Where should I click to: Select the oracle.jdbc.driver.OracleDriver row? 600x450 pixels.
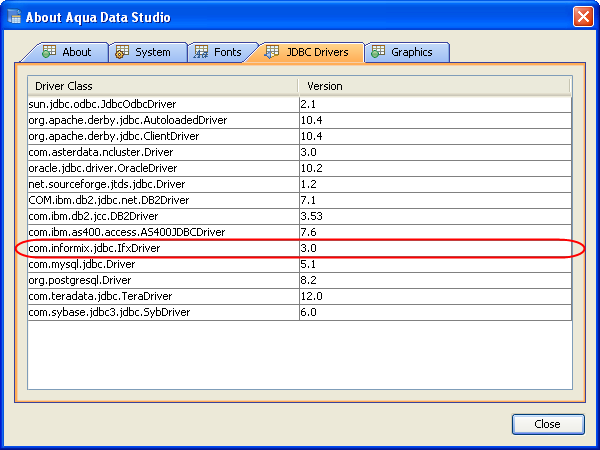click(300, 168)
